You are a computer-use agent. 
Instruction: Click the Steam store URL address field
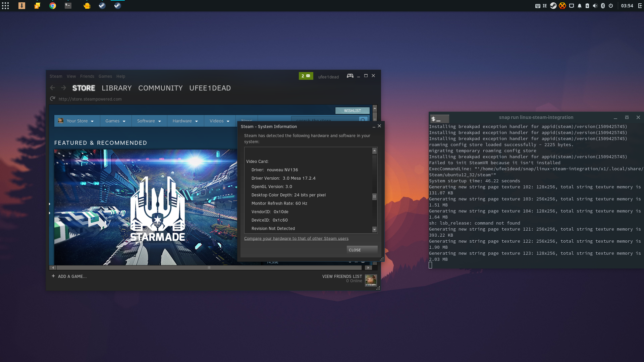pos(90,99)
